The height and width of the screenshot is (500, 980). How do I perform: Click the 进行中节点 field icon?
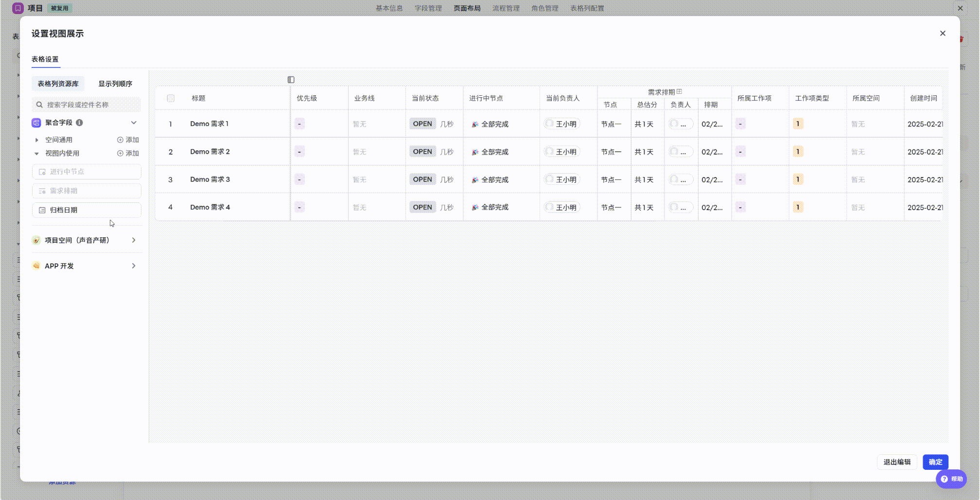(x=42, y=172)
